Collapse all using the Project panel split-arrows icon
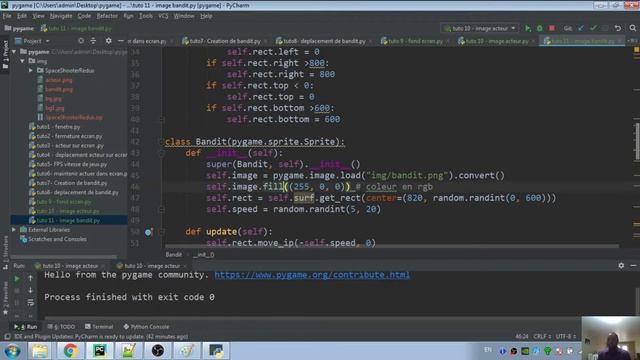The width and height of the screenshot is (640, 360). [x=93, y=41]
